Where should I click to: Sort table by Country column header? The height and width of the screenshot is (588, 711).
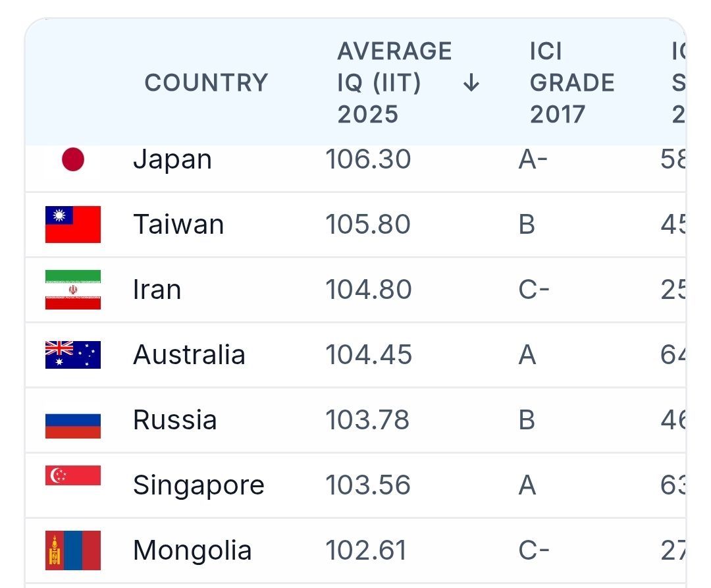point(206,83)
